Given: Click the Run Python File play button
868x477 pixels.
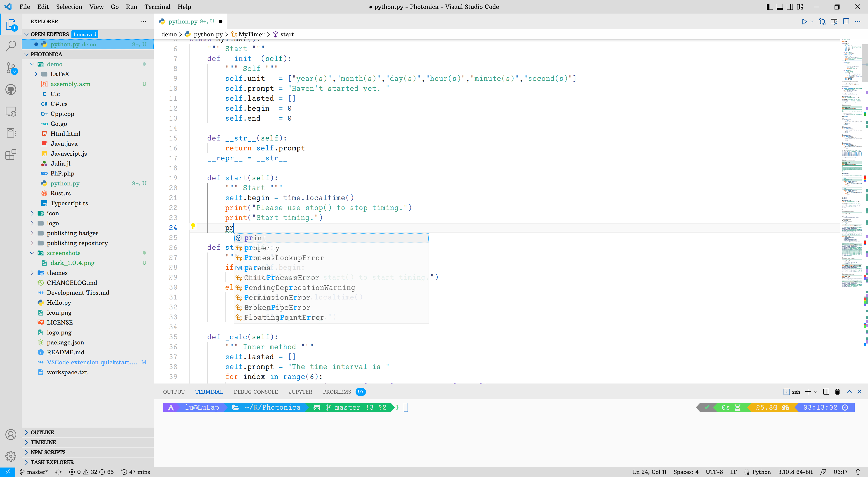Looking at the screenshot, I should click(804, 21).
